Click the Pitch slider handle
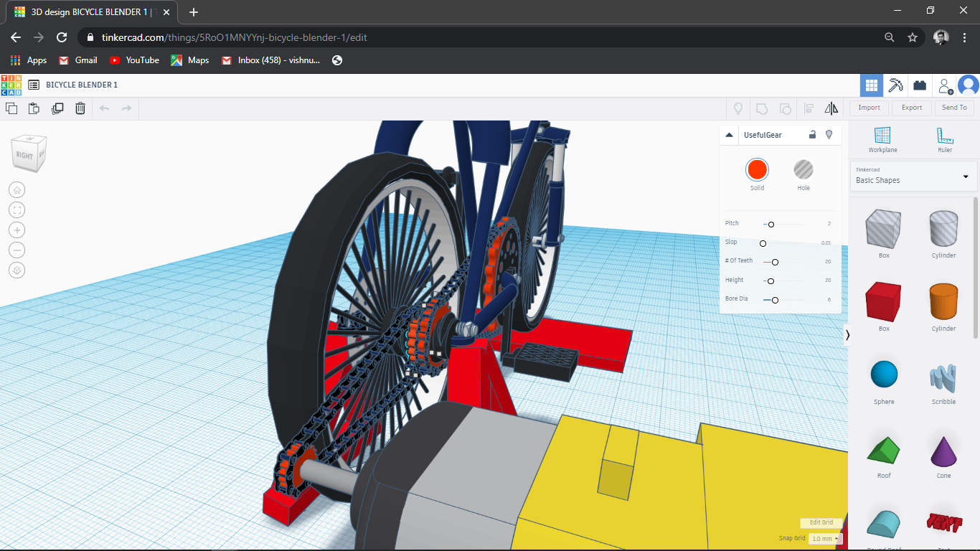 click(771, 225)
